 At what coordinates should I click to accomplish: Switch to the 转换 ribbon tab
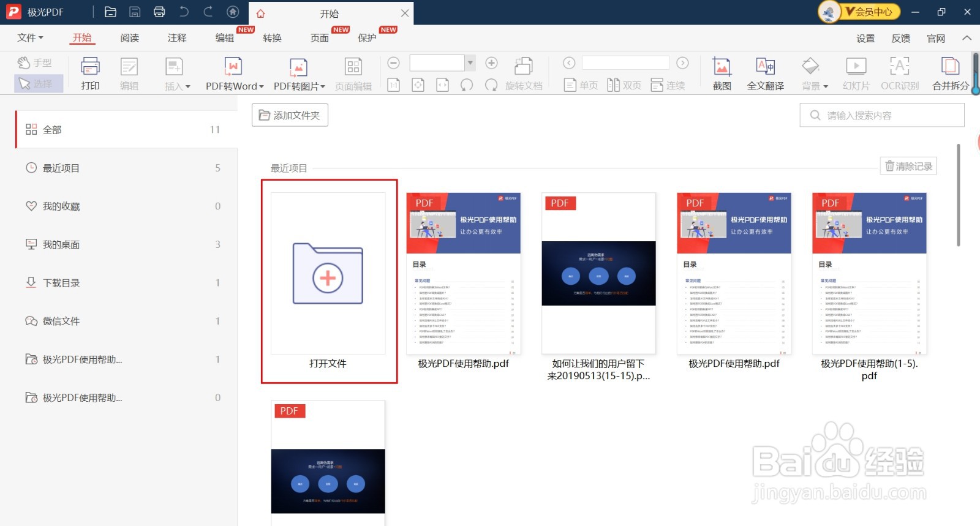tap(272, 38)
